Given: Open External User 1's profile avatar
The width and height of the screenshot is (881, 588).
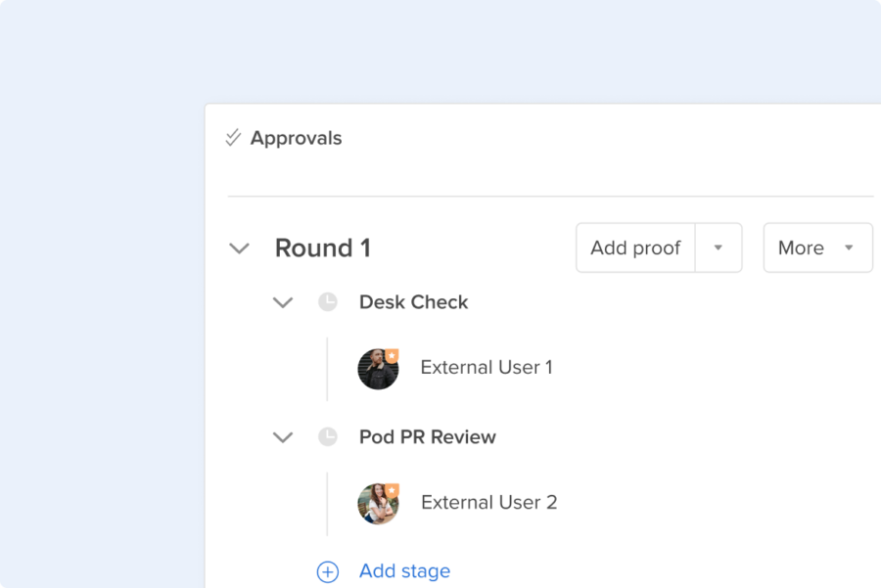Looking at the screenshot, I should [378, 368].
